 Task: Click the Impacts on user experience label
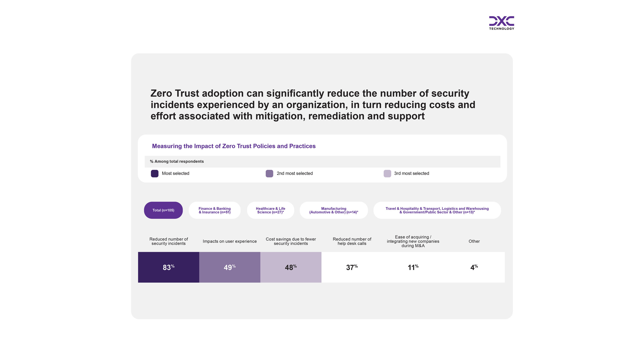[x=229, y=241]
